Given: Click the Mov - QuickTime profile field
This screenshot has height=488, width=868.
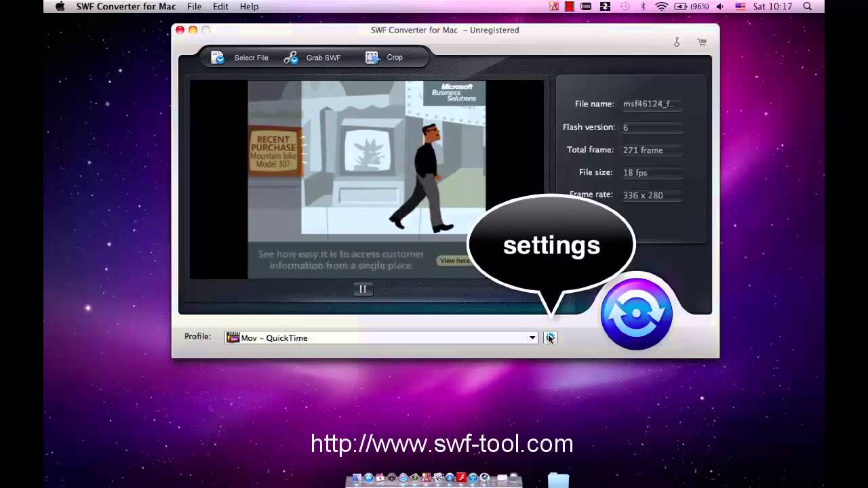Looking at the screenshot, I should [382, 338].
